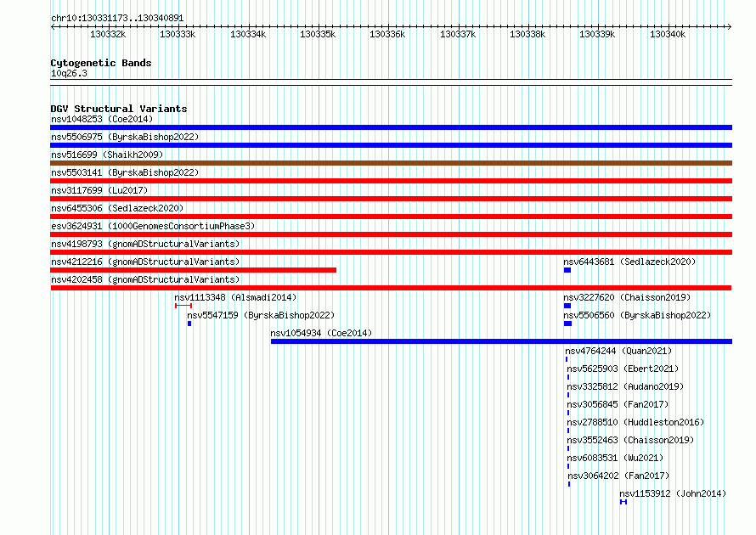Select the small blue block under nsv5506560
This screenshot has width=756, height=535.
(568, 324)
